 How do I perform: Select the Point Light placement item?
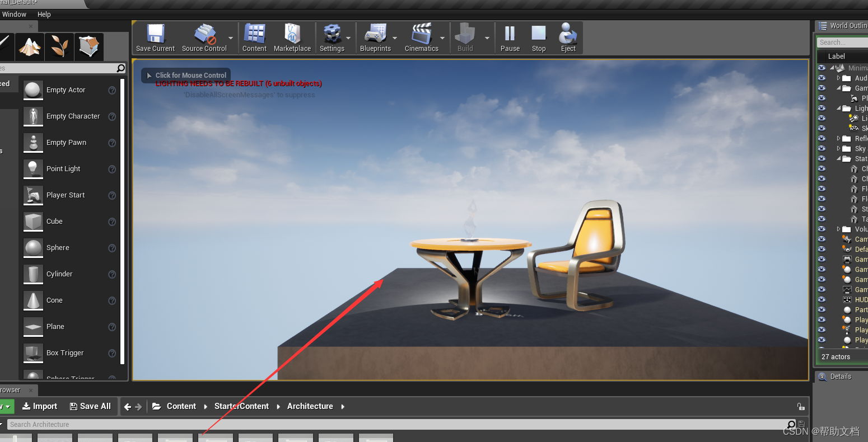pyautogui.click(x=70, y=169)
